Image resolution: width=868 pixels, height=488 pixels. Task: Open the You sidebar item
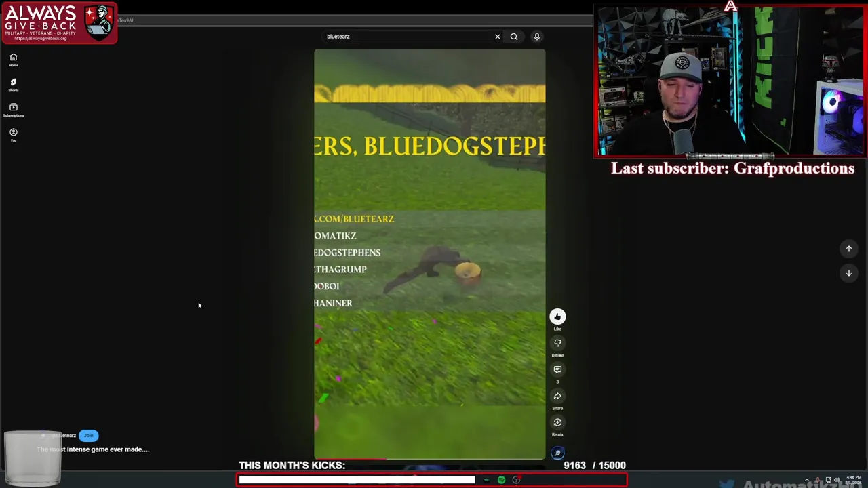[13, 135]
